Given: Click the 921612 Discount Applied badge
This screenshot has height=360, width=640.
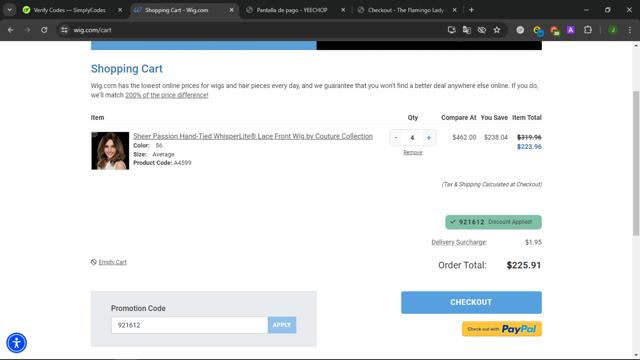Looking at the screenshot, I should pos(493,222).
